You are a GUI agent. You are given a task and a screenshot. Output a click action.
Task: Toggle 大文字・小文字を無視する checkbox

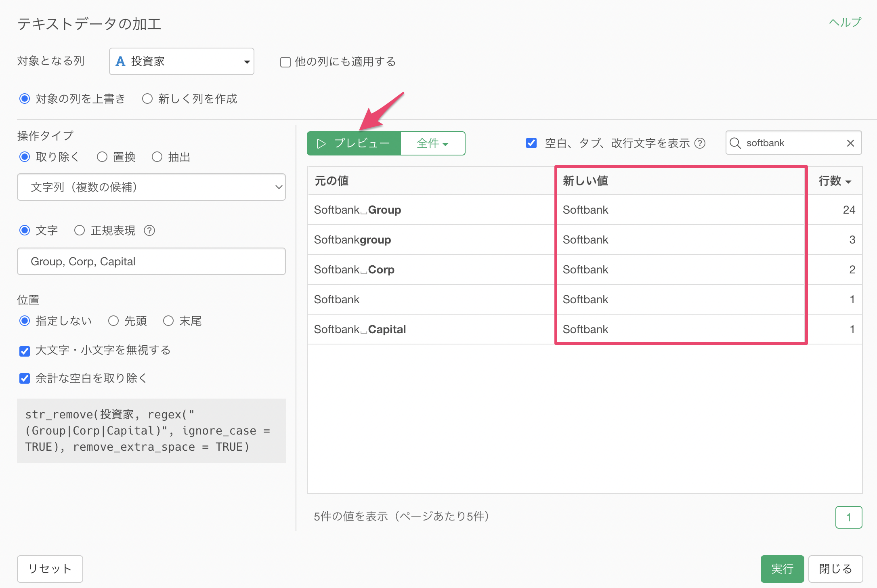(x=25, y=351)
